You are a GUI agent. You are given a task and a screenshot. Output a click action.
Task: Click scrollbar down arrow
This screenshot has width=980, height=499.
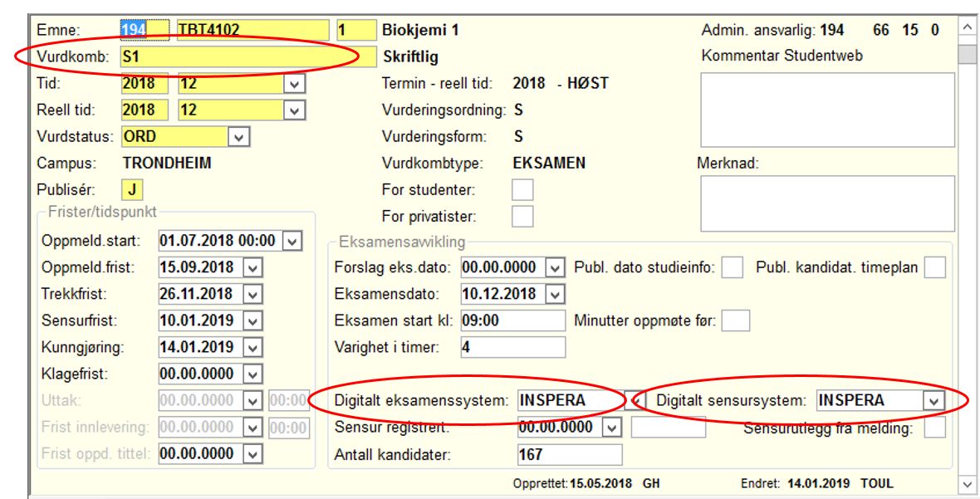tap(968, 484)
